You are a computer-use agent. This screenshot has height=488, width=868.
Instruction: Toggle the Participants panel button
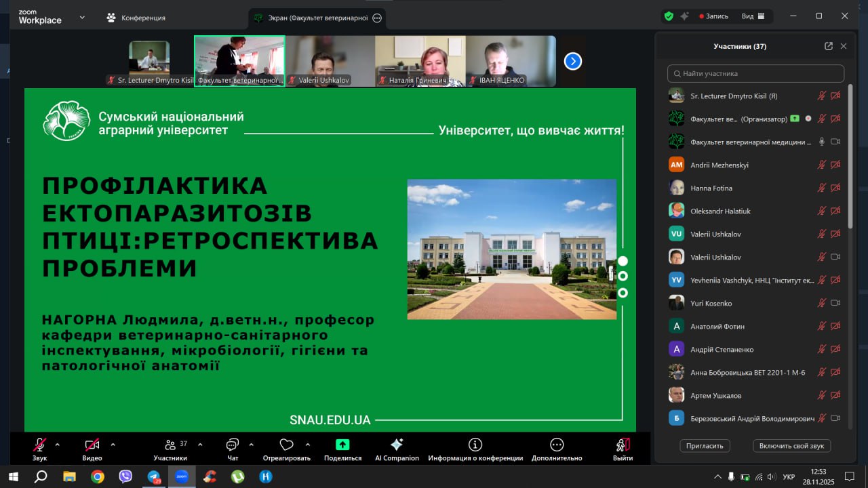170,445
